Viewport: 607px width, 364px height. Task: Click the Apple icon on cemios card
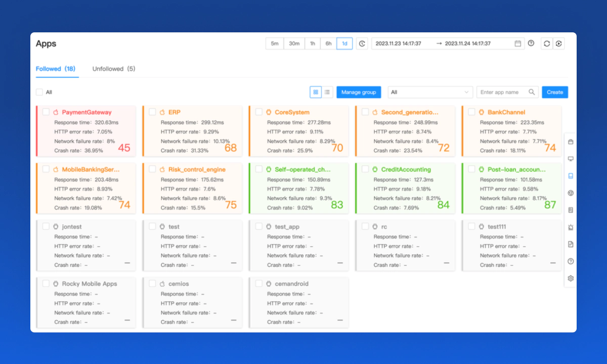(163, 284)
